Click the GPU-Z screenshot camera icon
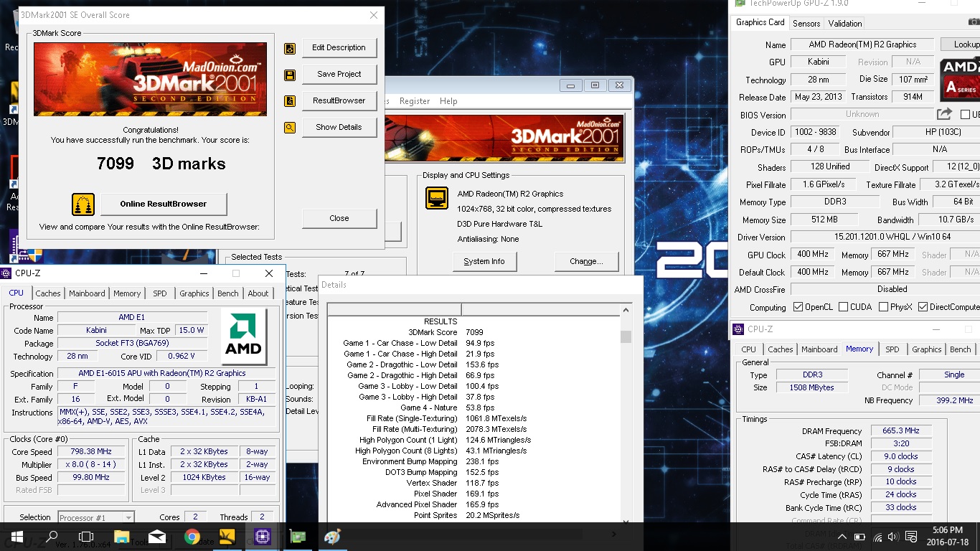Viewport: 980px width, 551px height. tap(974, 22)
